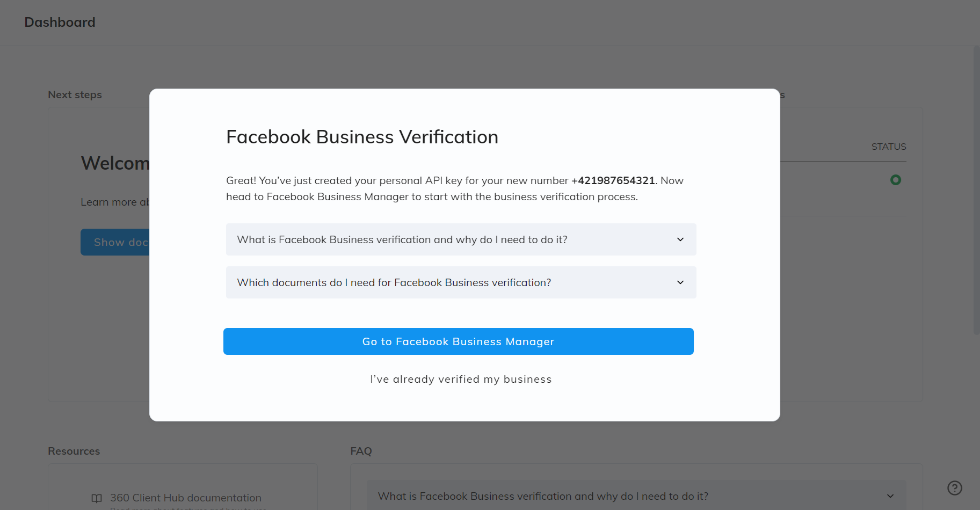This screenshot has height=510, width=980.
Task: Click the partially hidden Show docs button
Action: [115, 243]
